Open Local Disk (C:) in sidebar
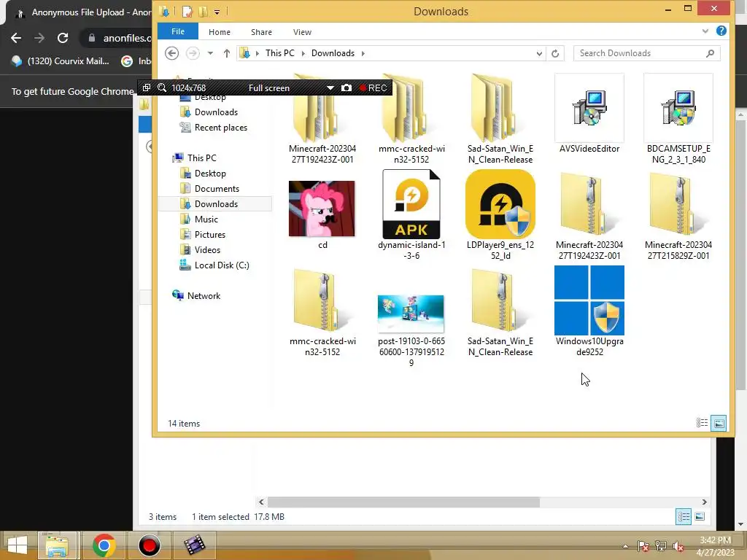 point(221,265)
